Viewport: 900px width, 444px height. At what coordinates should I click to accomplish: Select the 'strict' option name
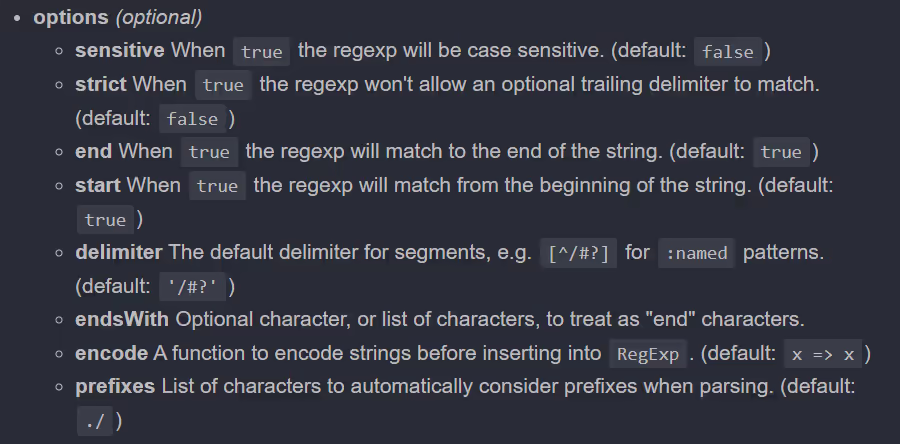101,84
